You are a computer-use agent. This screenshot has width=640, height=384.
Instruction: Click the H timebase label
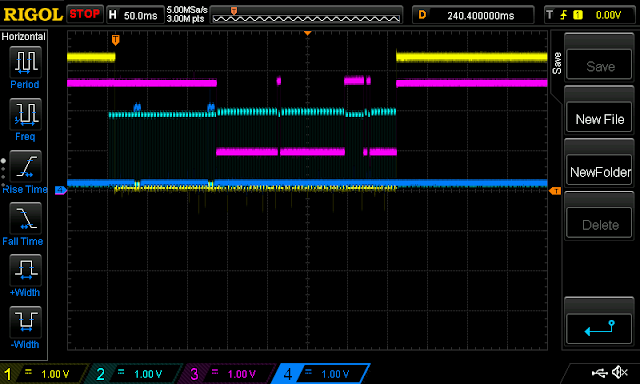(113, 15)
